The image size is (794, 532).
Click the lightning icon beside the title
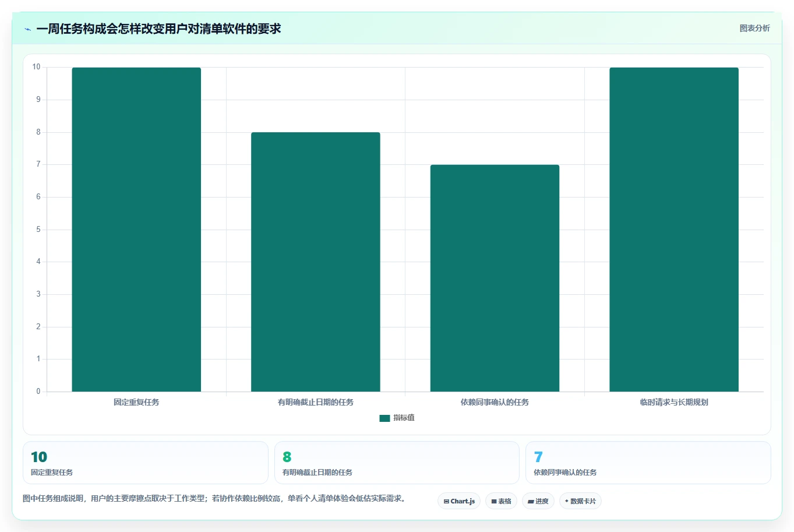27,29
